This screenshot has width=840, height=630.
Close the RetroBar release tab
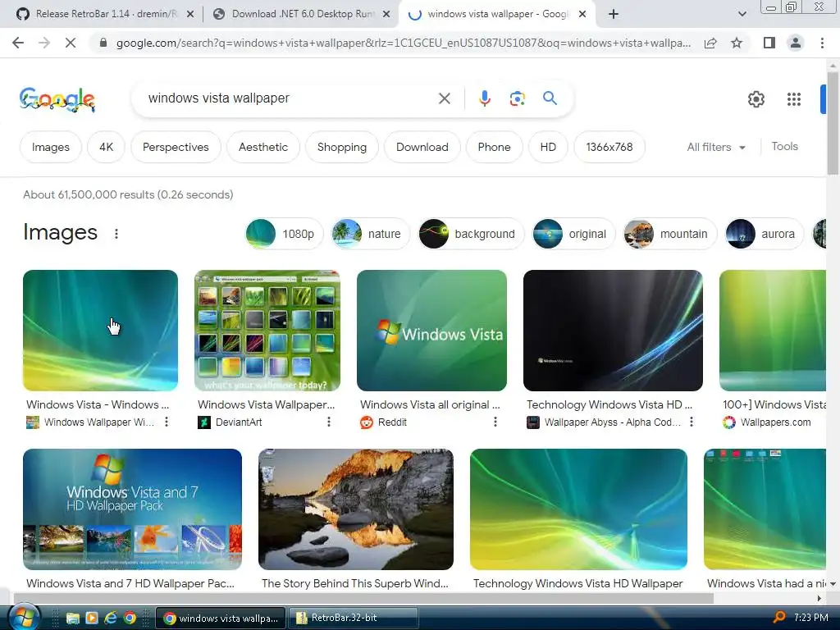(x=190, y=15)
